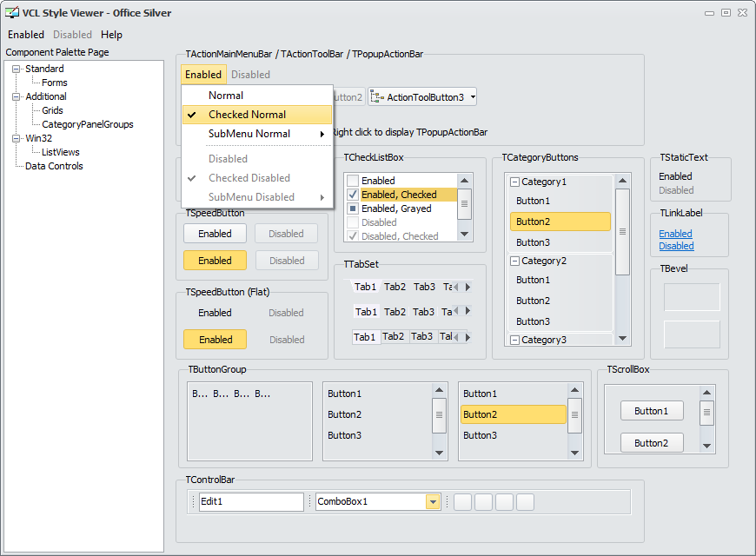Click the ActionToolButton3 toolbar button
This screenshot has height=556, width=756.
pyautogui.click(x=422, y=97)
